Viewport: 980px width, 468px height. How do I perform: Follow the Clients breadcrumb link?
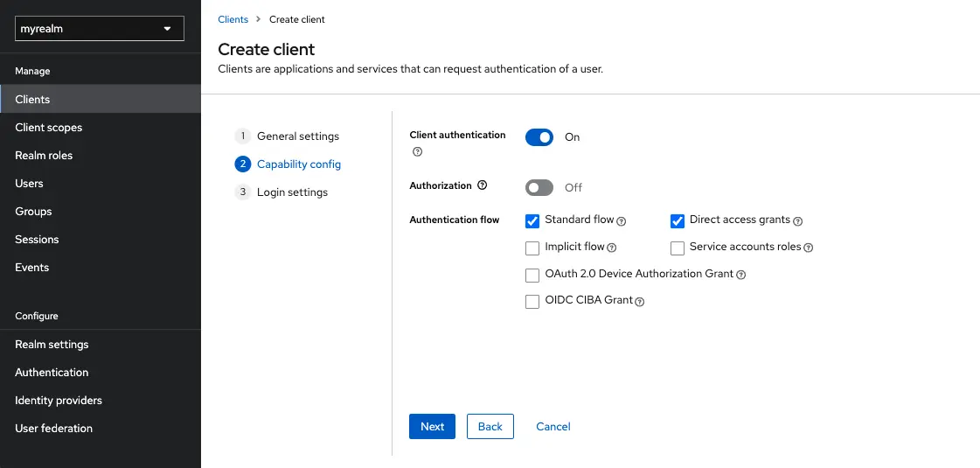tap(233, 19)
